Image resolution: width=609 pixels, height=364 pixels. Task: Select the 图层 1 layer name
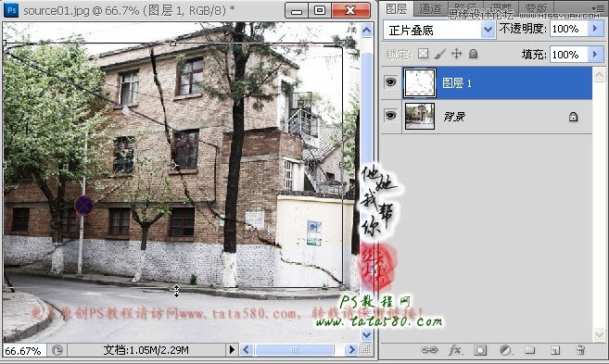pos(457,83)
